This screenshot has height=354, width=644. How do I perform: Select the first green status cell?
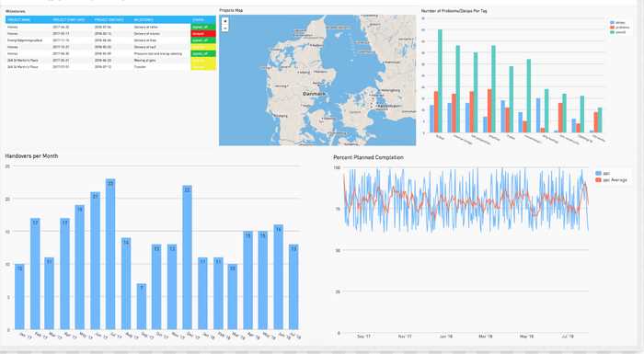[x=203, y=27]
